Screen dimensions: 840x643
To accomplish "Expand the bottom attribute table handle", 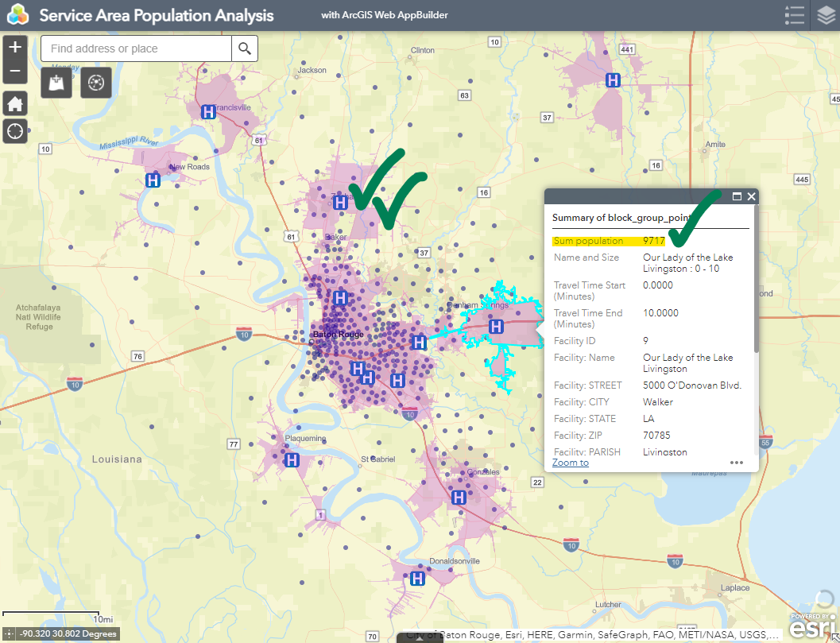I will [420, 637].
